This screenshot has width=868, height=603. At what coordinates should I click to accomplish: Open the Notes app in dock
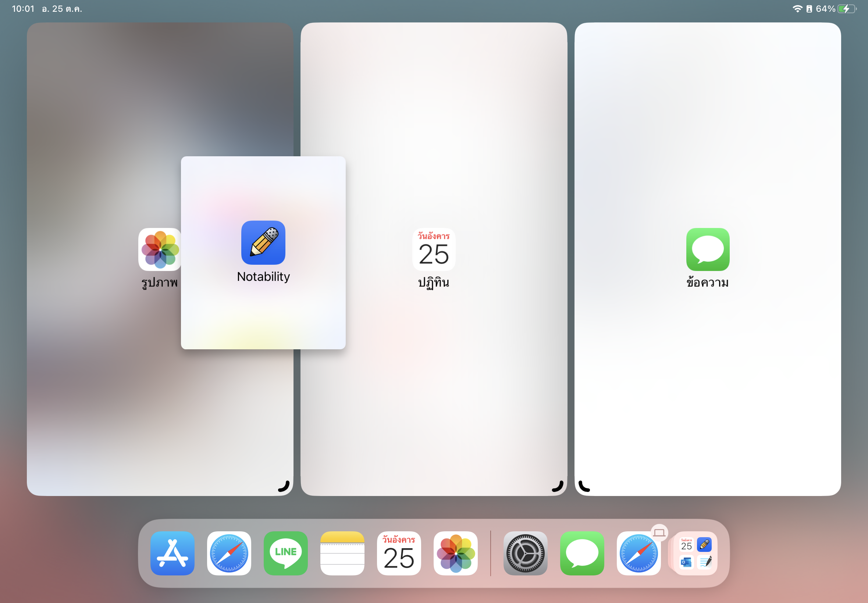[342, 553]
